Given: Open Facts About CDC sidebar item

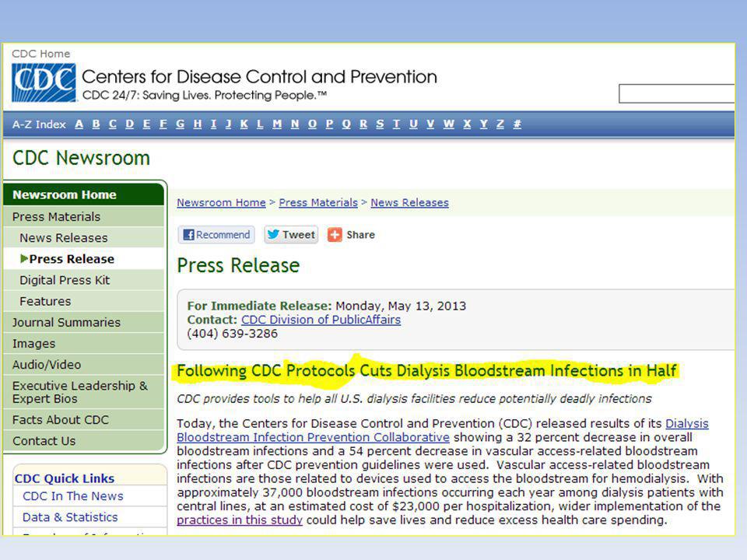Looking at the screenshot, I should coord(84,419).
